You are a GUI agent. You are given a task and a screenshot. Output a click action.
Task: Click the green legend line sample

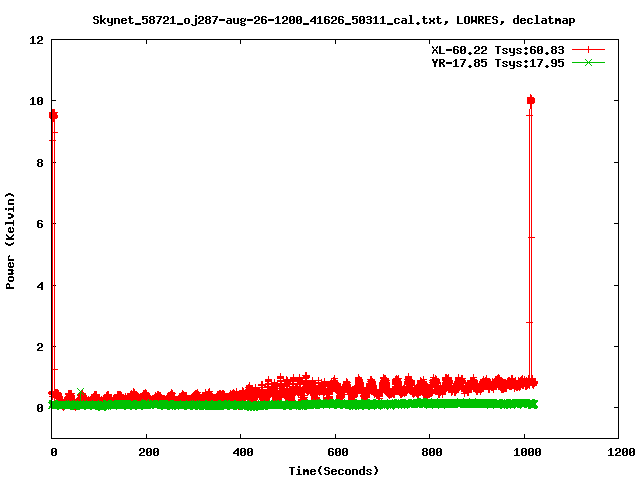tap(588, 62)
